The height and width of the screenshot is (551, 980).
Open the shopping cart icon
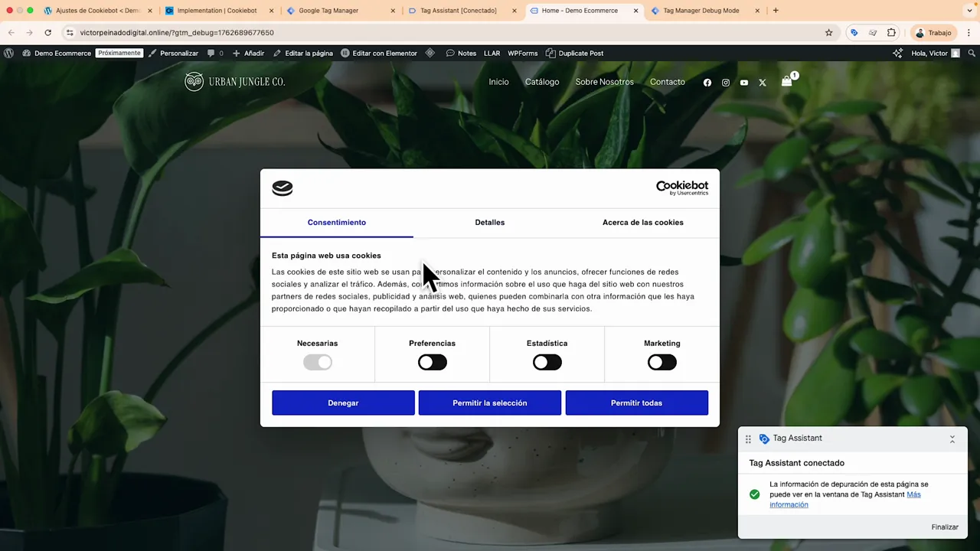point(786,82)
